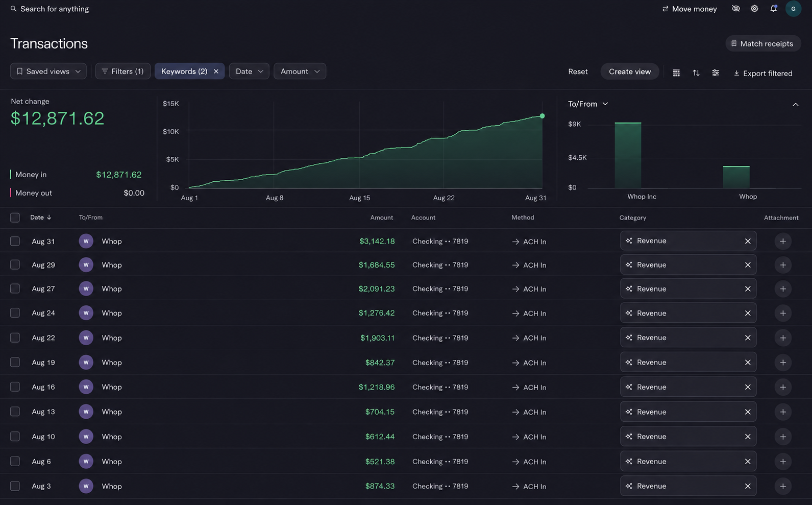
Task: Open the Saved views dropdown
Action: 48,71
